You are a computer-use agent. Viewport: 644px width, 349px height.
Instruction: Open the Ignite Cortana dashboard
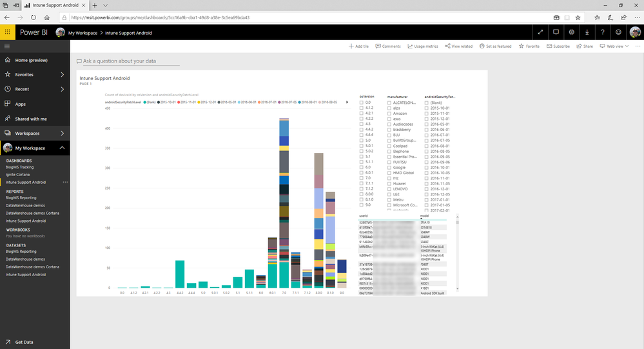(17, 175)
